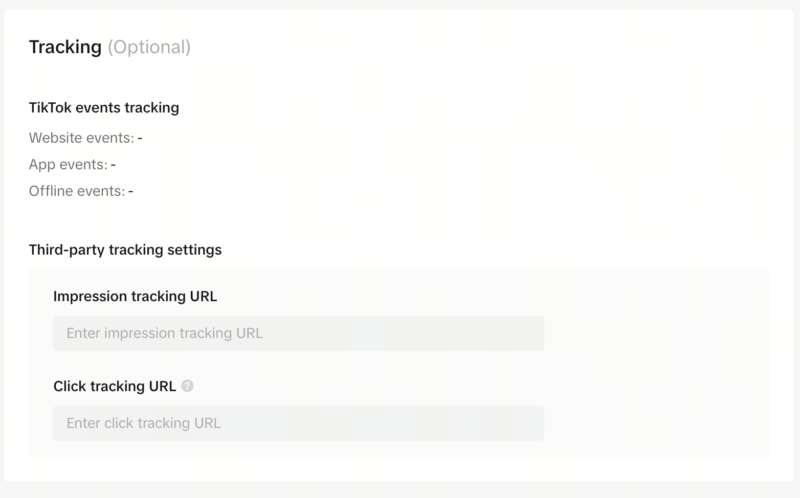Select the TikTok events tracking heading
Image resolution: width=800 pixels, height=498 pixels.
(x=104, y=107)
